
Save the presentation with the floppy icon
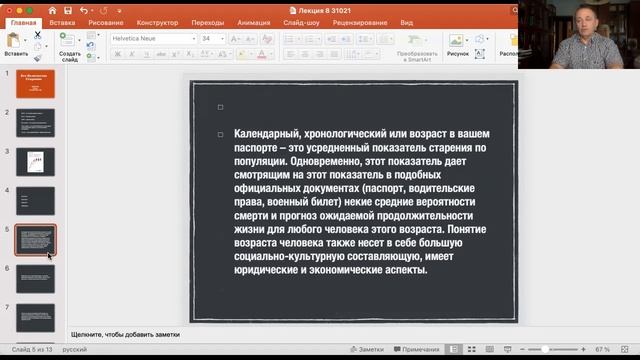(68, 11)
